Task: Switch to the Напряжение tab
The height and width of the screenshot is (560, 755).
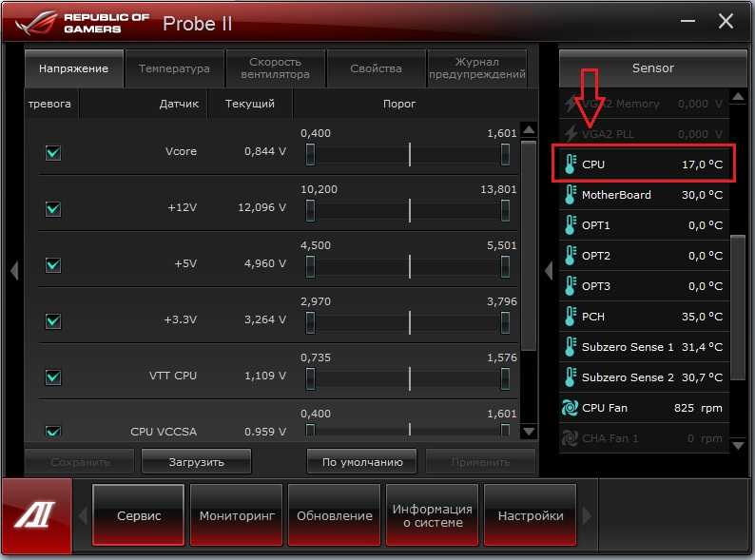Action: [73, 68]
